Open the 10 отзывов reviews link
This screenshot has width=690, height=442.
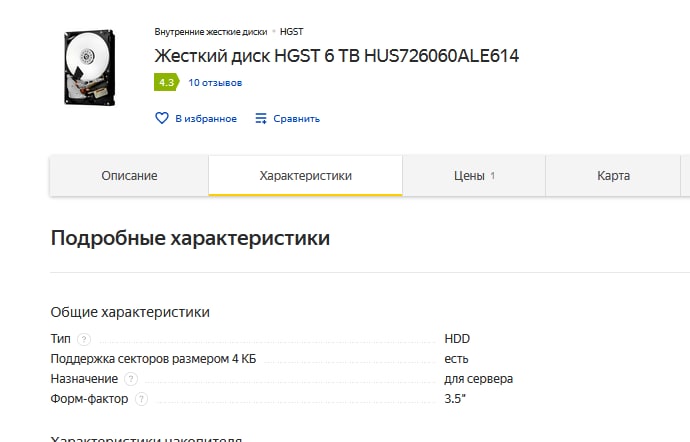(215, 83)
